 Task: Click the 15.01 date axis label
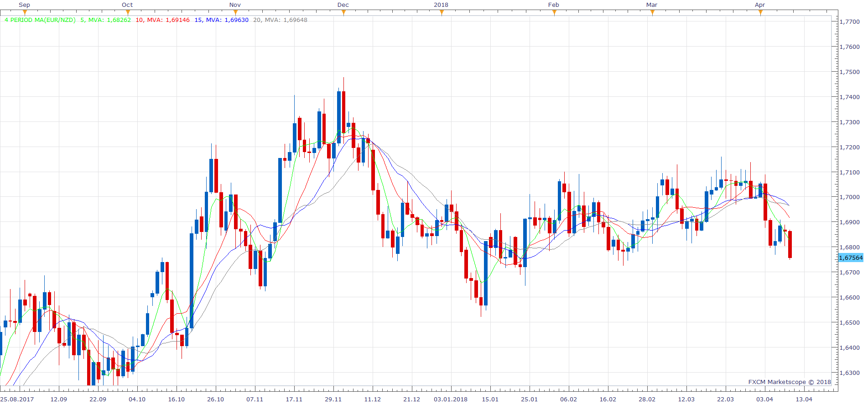490,399
